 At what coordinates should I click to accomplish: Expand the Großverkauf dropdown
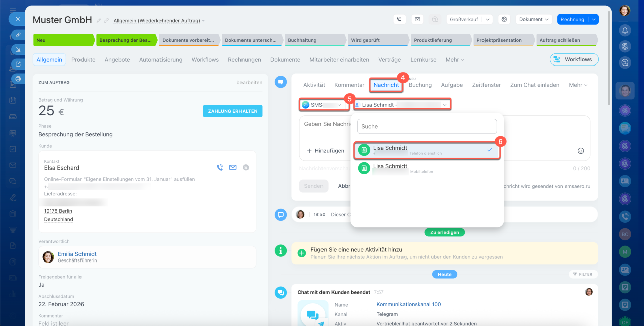[487, 20]
